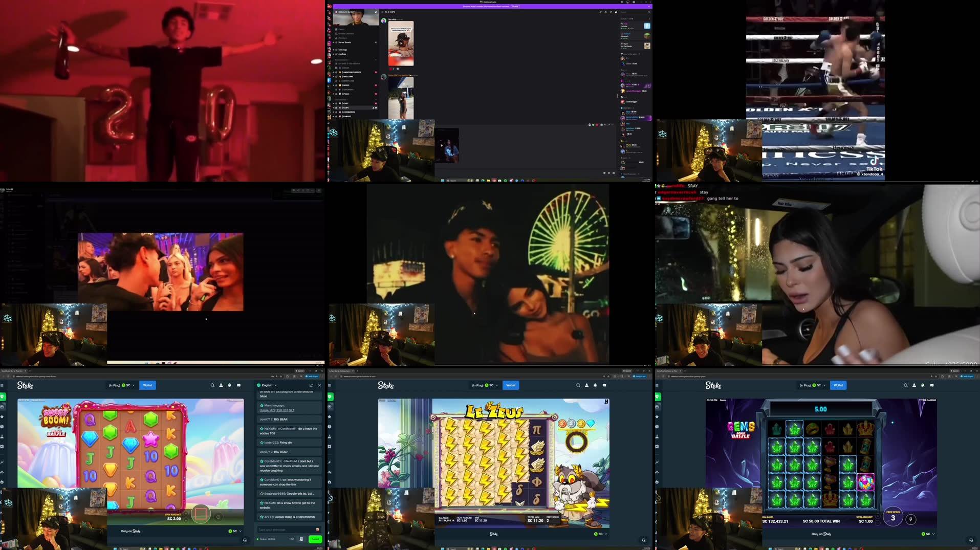This screenshot has width=980, height=550.
Task: Open Discord search from the top bar
Action: (627, 13)
